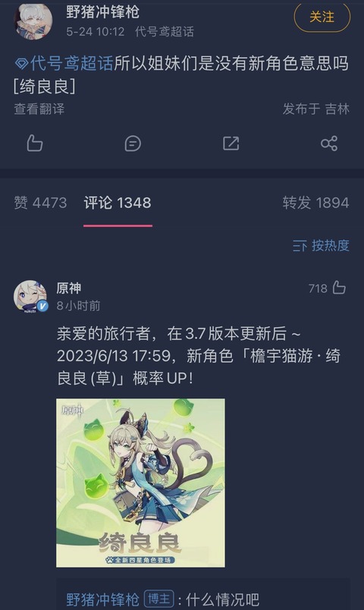
Task: Open the comment bubble icon
Action: [133, 143]
